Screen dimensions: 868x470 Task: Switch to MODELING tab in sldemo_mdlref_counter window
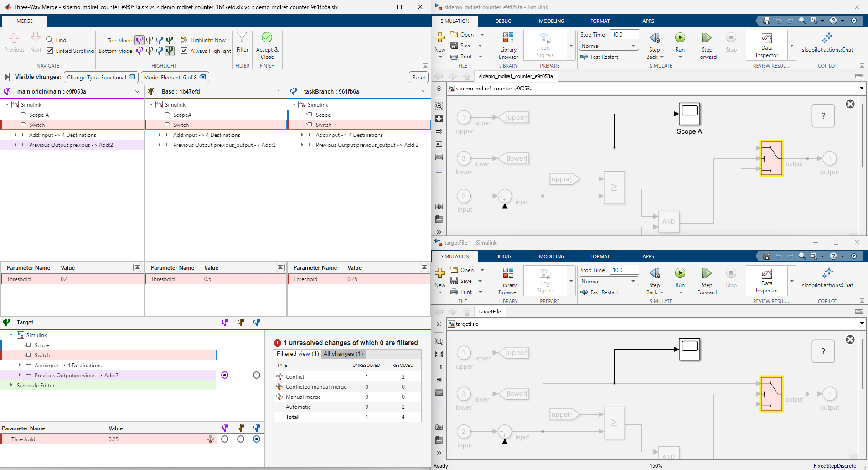click(x=552, y=21)
